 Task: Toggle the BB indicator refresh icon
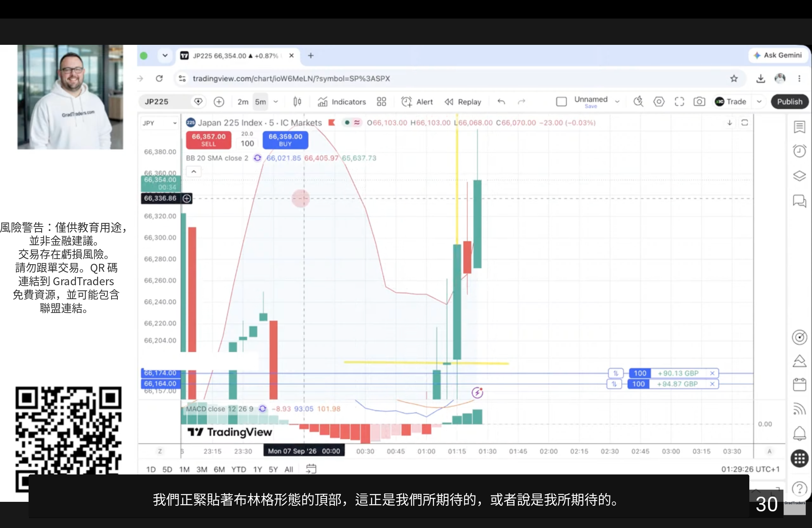(x=257, y=158)
